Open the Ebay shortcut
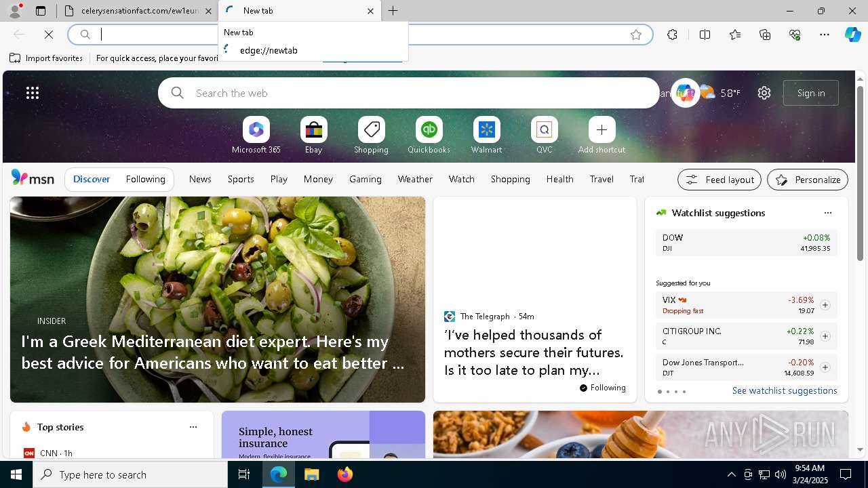This screenshot has width=868, height=488. pyautogui.click(x=314, y=135)
